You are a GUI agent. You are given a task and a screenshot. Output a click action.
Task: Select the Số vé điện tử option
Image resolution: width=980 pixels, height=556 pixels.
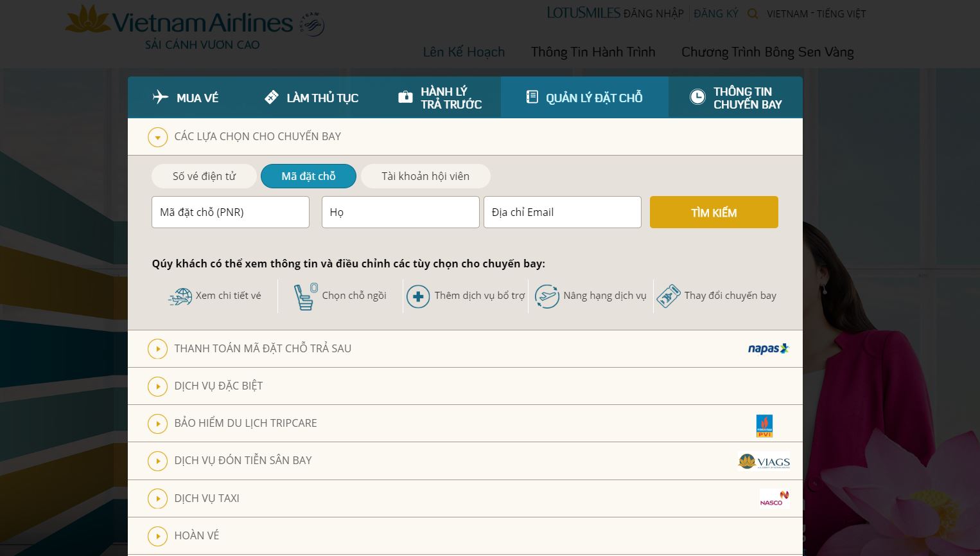coord(204,175)
